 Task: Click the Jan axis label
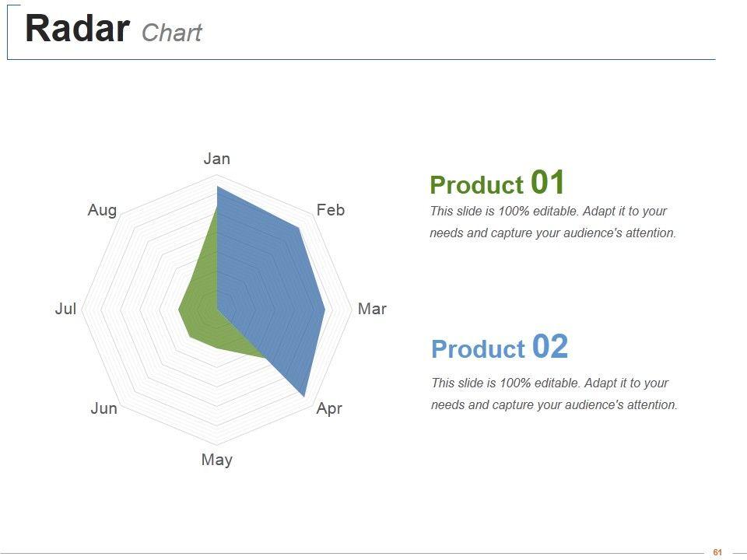pyautogui.click(x=216, y=159)
